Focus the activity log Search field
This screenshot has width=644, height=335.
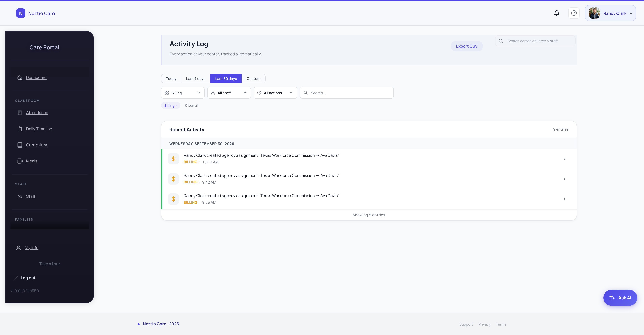click(x=347, y=93)
